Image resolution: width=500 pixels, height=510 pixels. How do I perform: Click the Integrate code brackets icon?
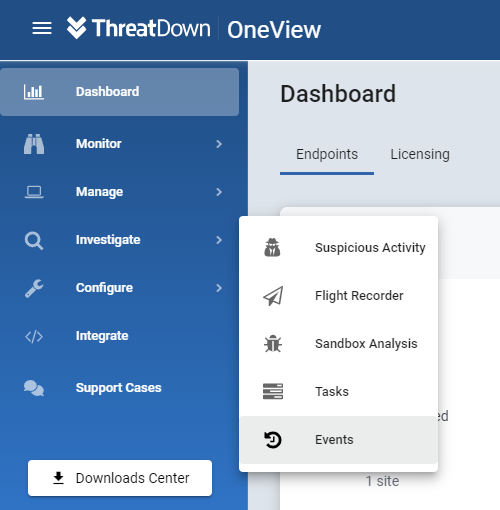tap(34, 336)
